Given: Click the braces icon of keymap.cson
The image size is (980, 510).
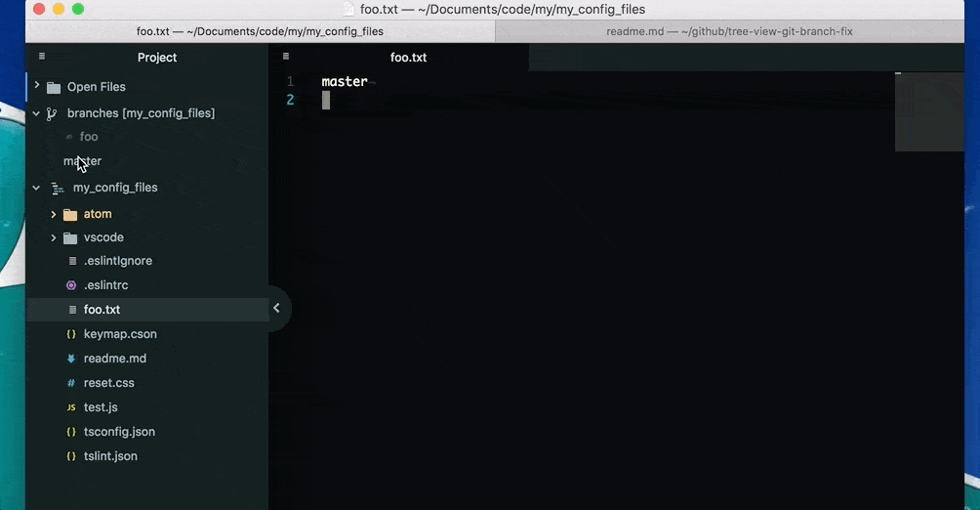Looking at the screenshot, I should coord(71,334).
